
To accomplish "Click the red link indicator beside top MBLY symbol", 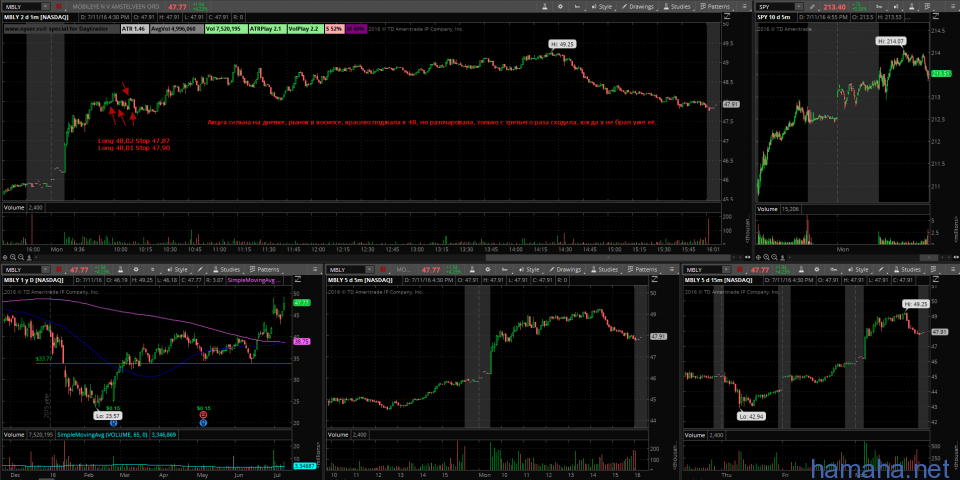I will [58, 7].
